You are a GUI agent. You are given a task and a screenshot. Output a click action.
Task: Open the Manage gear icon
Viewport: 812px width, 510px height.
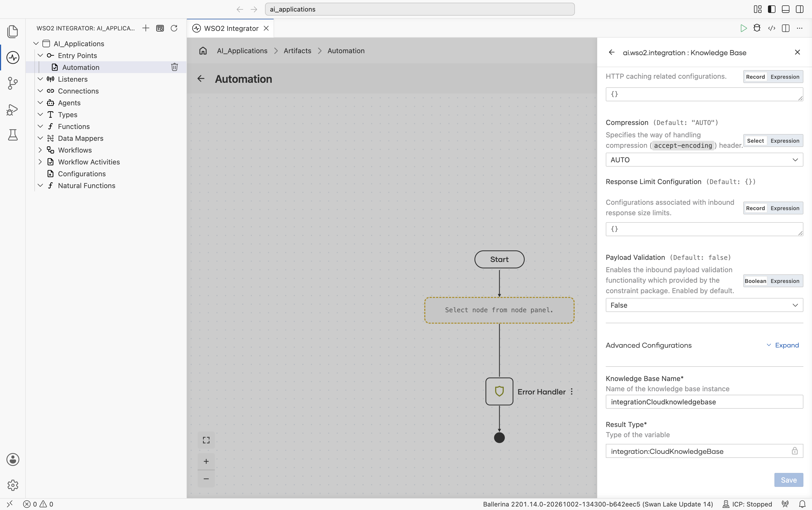[13, 485]
